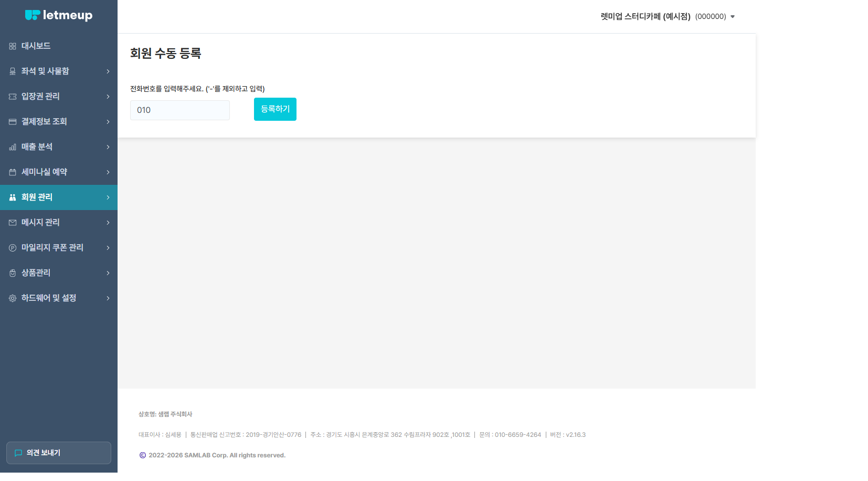Click the people icon beside 회원 관리
The image size is (868, 481).
click(13, 197)
